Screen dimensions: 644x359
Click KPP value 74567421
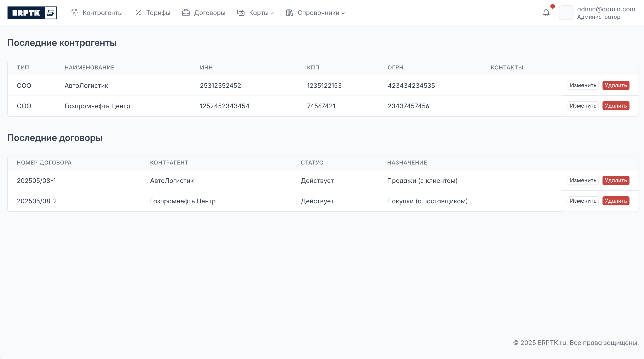click(x=321, y=106)
